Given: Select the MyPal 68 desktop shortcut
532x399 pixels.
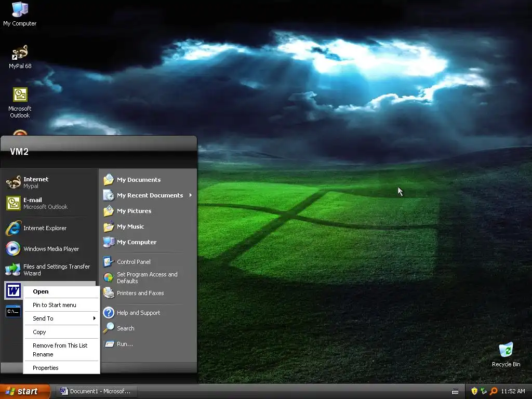Looking at the screenshot, I should click(20, 57).
